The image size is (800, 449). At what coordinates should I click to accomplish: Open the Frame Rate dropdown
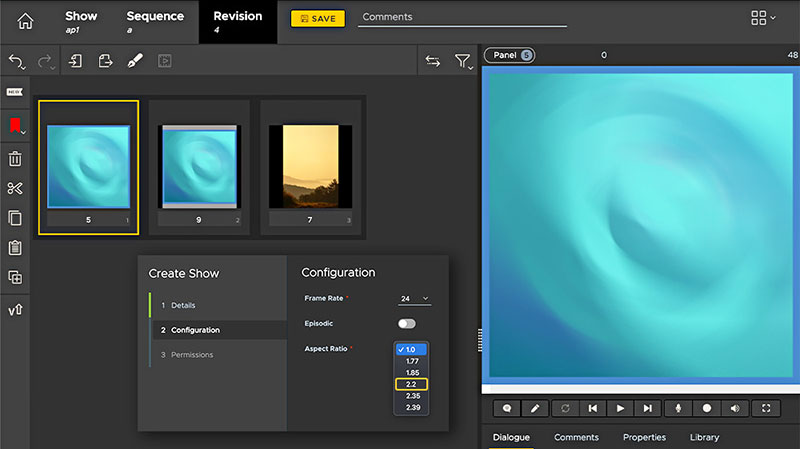point(414,298)
